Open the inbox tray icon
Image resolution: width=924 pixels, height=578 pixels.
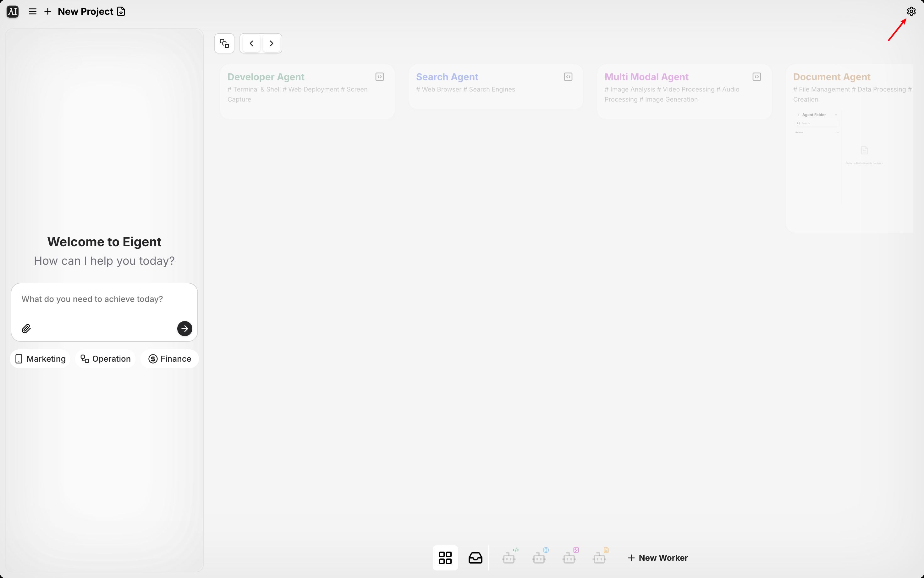click(475, 558)
